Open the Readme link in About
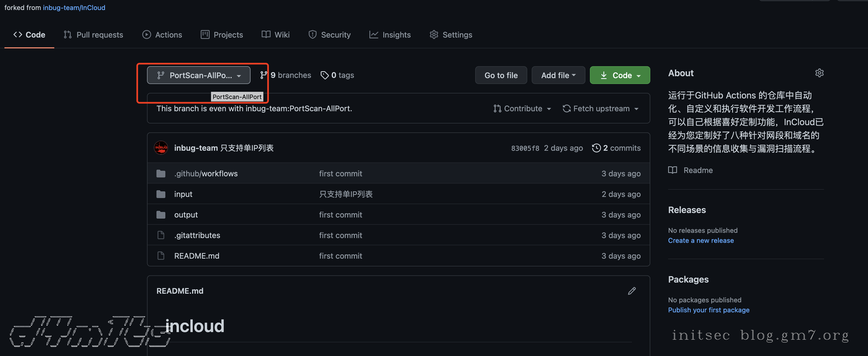Viewport: 868px width, 356px height. click(698, 170)
